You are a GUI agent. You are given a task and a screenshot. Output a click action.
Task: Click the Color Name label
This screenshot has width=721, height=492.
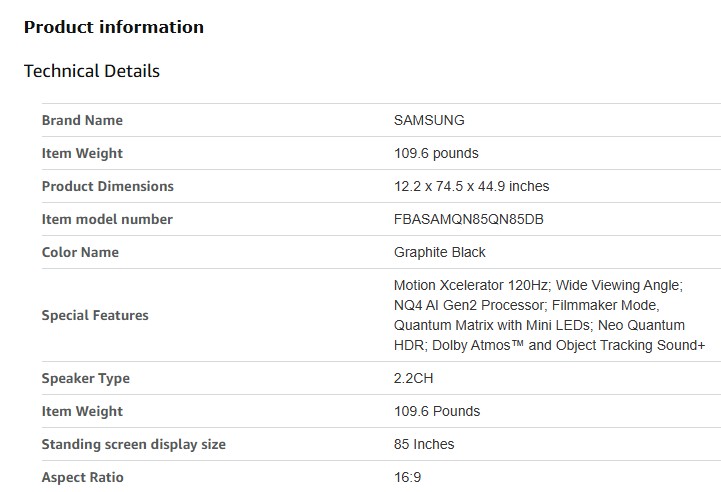(x=81, y=252)
